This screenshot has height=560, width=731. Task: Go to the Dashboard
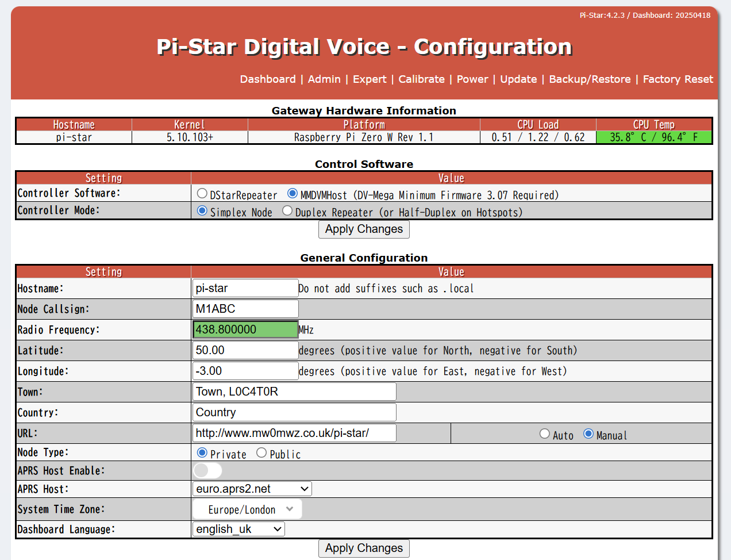[x=268, y=79]
